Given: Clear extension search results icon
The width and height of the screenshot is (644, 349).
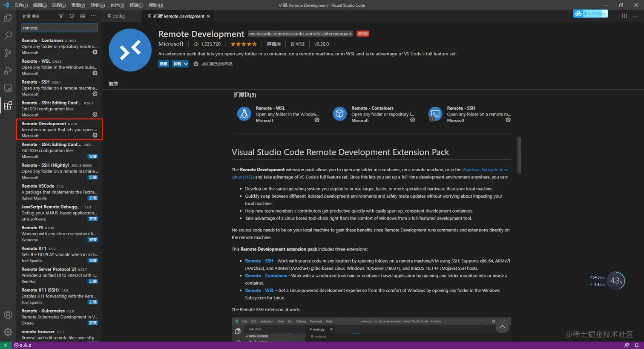Looking at the screenshot, I should pyautogui.click(x=83, y=16).
